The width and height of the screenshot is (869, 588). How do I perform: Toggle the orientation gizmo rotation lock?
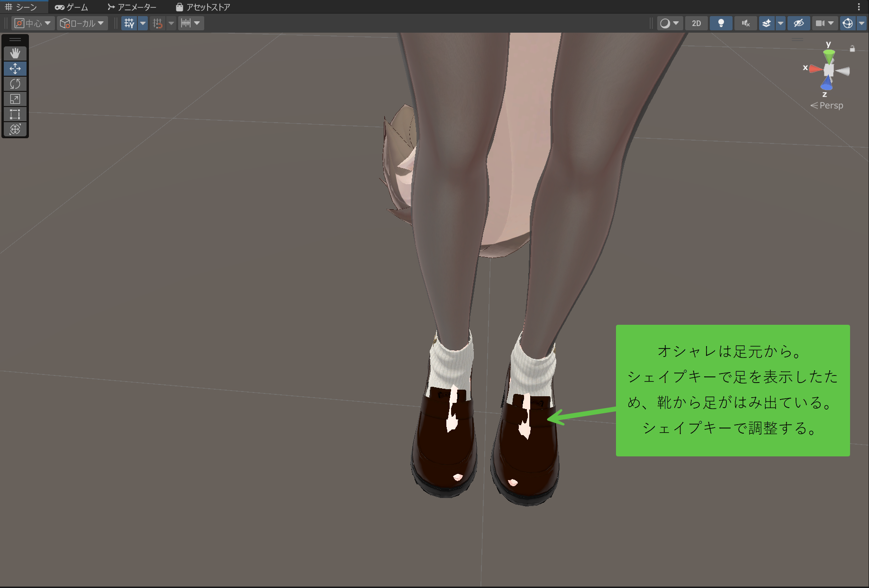point(852,48)
